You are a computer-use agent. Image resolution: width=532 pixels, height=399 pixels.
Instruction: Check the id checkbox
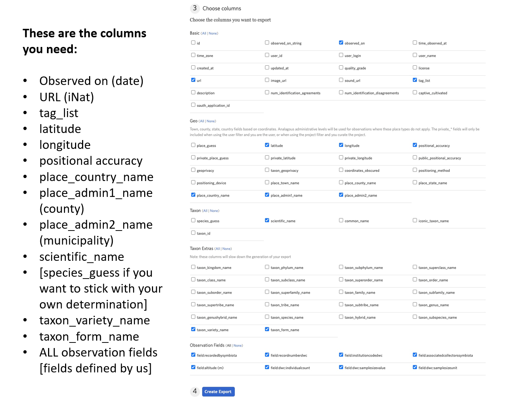pos(193,42)
